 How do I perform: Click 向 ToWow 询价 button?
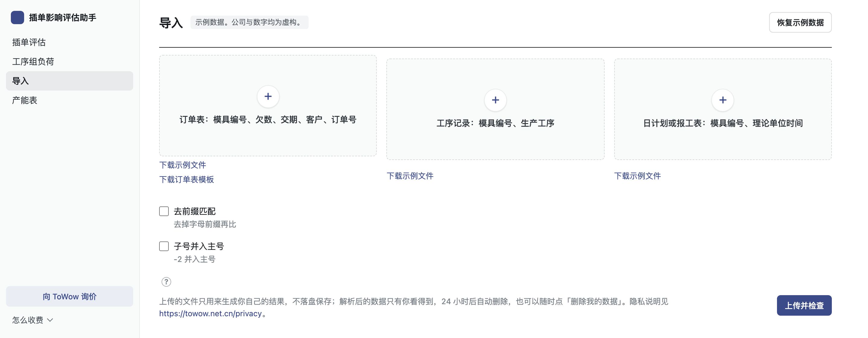(69, 297)
